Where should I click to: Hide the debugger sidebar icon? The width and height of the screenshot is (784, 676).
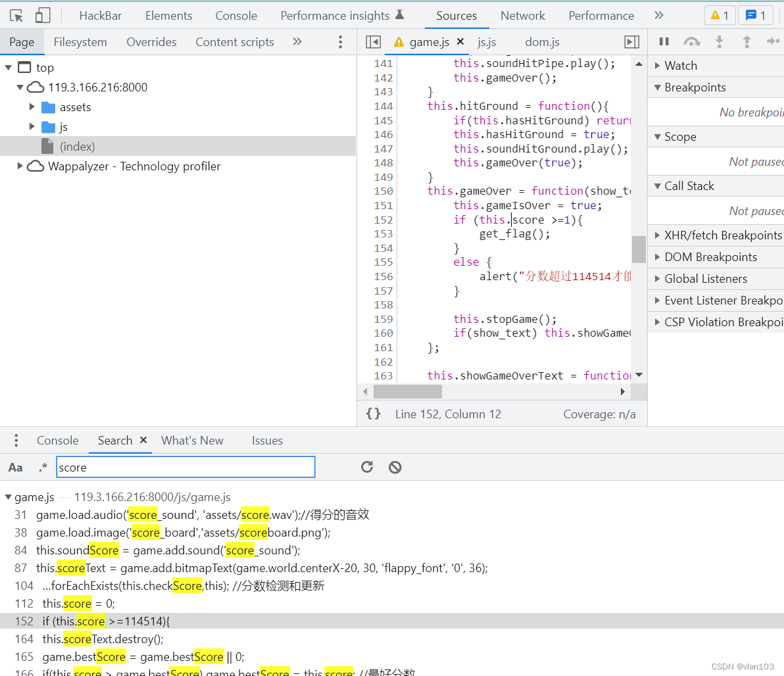coord(631,42)
